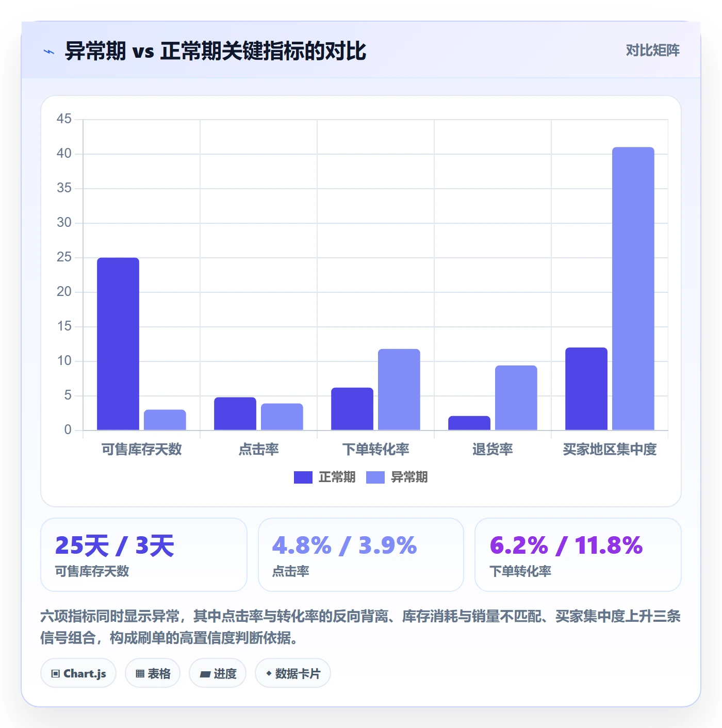
Task: Click the 10 tick on the y-axis
Action: [x=64, y=361]
